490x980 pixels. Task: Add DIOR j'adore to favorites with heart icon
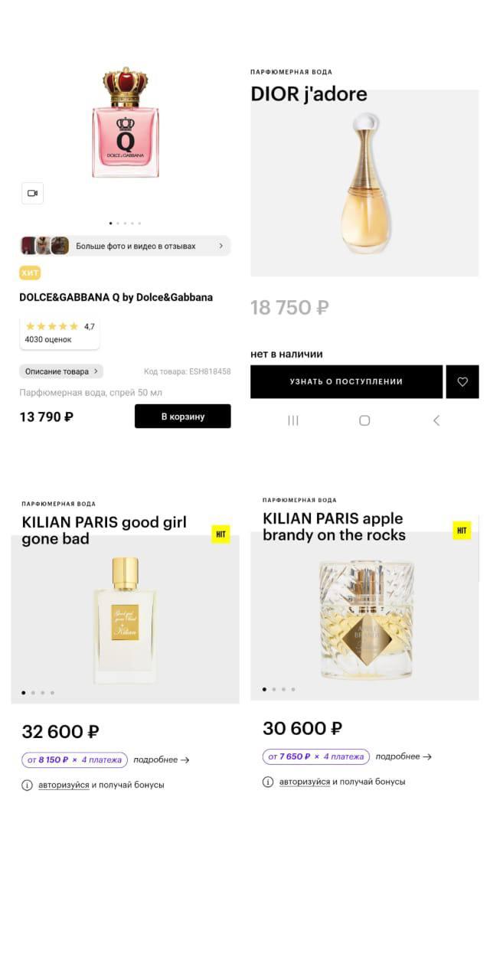[x=462, y=381]
